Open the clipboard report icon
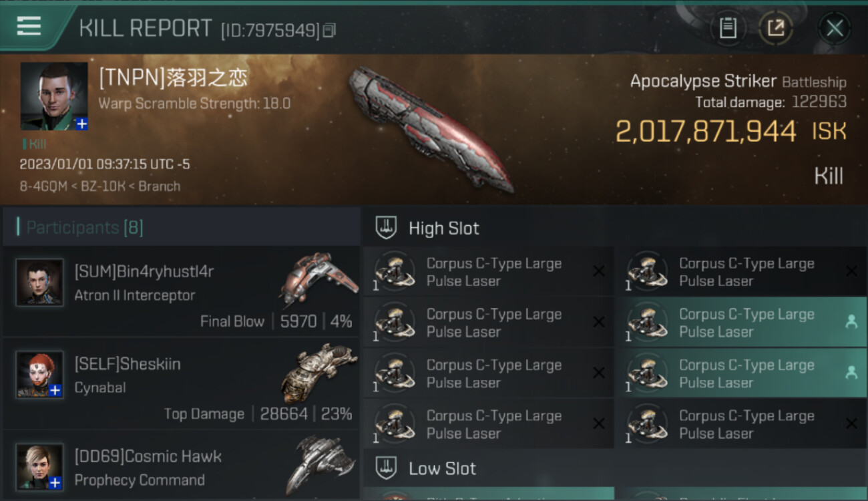Image resolution: width=868 pixels, height=501 pixels. (728, 28)
